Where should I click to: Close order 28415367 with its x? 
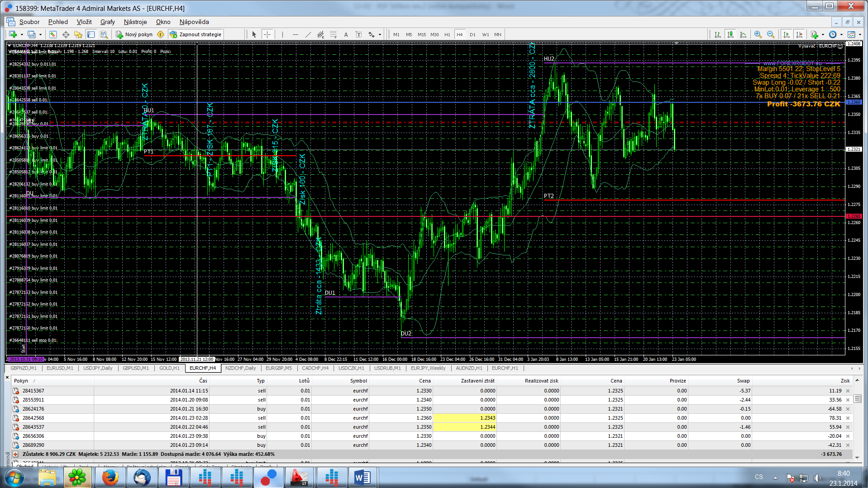pyautogui.click(x=848, y=391)
